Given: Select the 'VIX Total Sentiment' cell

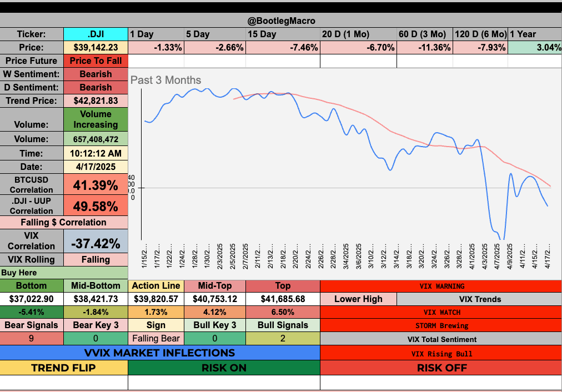Looking at the screenshot, I should coord(441,339).
